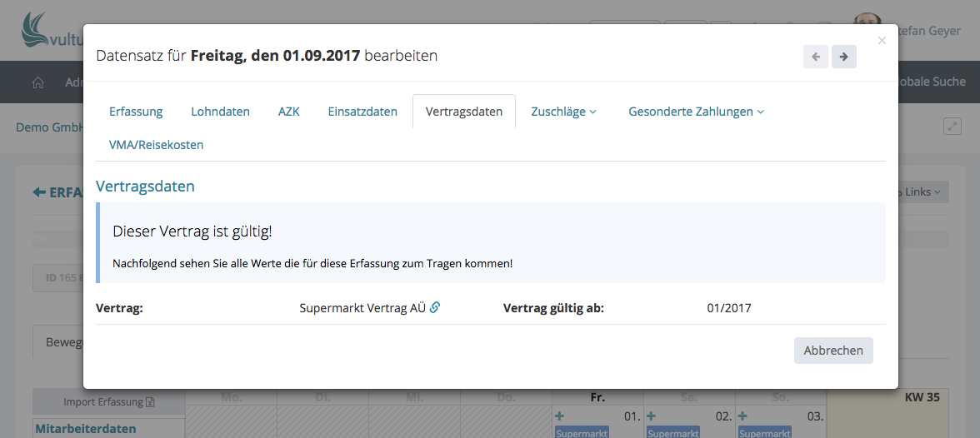Close the dialog with the X icon
The height and width of the screenshot is (438, 980).
pos(882,40)
